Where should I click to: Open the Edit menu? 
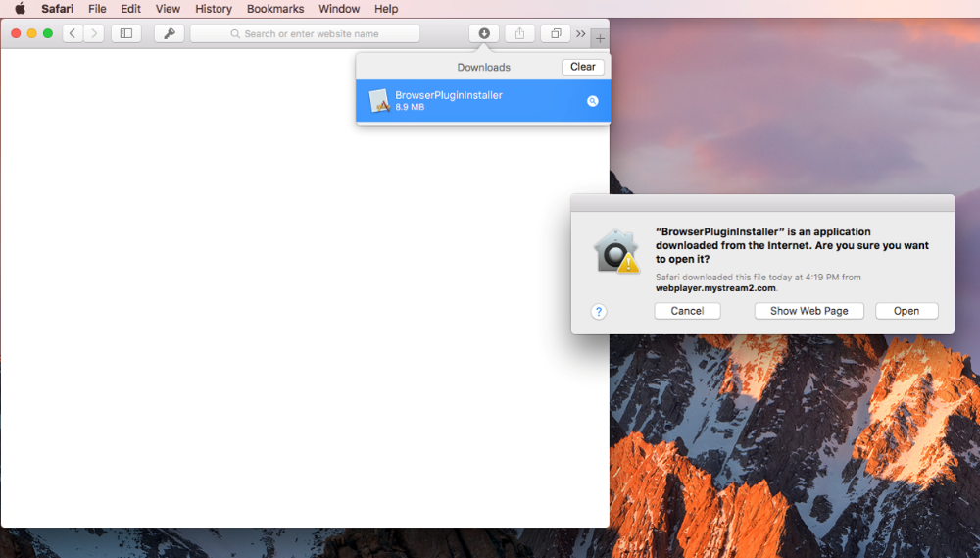[x=130, y=9]
